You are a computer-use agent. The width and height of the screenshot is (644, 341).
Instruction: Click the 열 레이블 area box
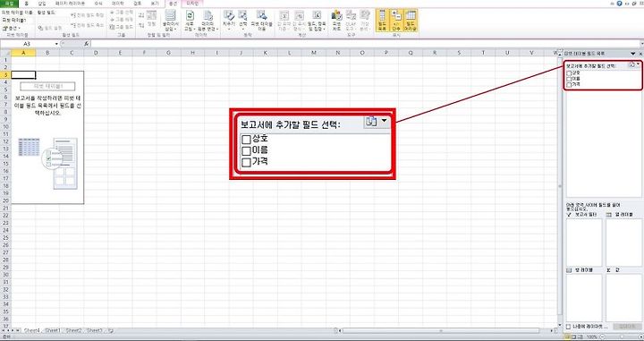623,243
